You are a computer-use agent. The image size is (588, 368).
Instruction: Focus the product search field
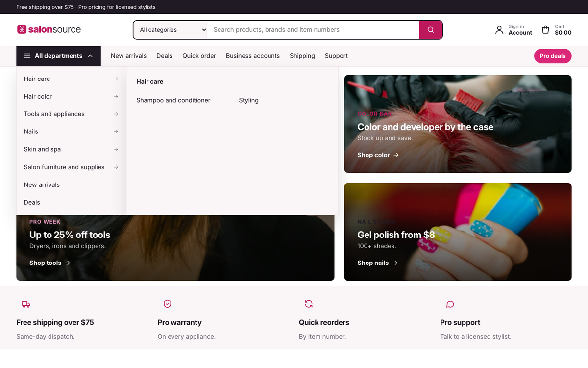click(314, 30)
